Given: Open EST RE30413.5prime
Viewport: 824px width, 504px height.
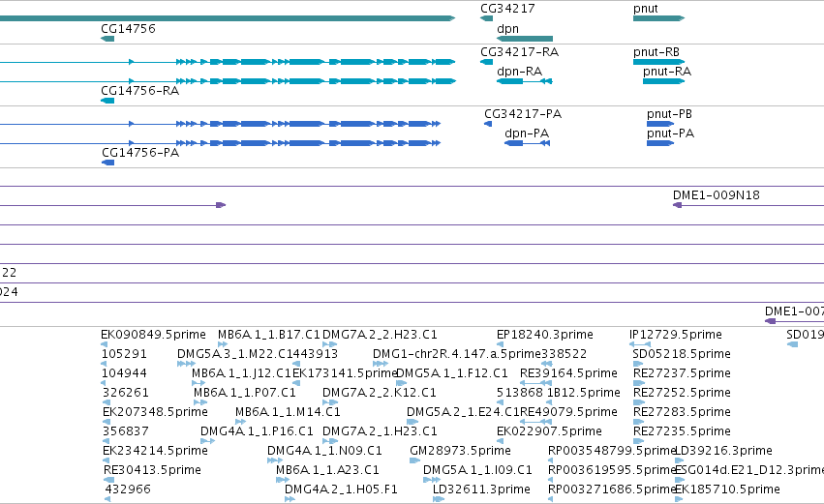Looking at the screenshot, I should tap(152, 470).
